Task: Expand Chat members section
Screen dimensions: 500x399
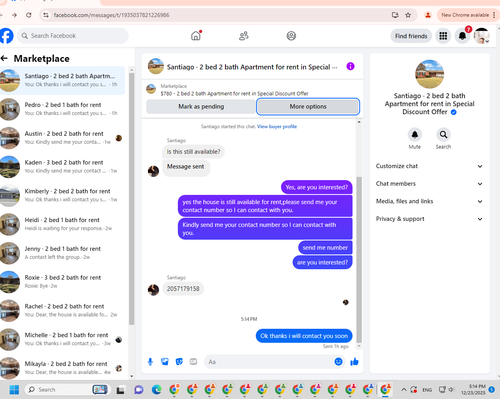Action: [x=429, y=184]
